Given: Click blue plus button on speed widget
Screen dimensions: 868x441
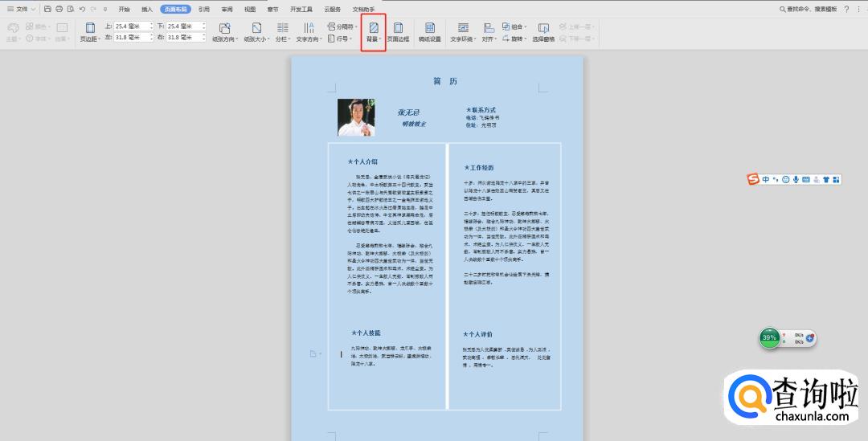Looking at the screenshot, I should point(809,337).
